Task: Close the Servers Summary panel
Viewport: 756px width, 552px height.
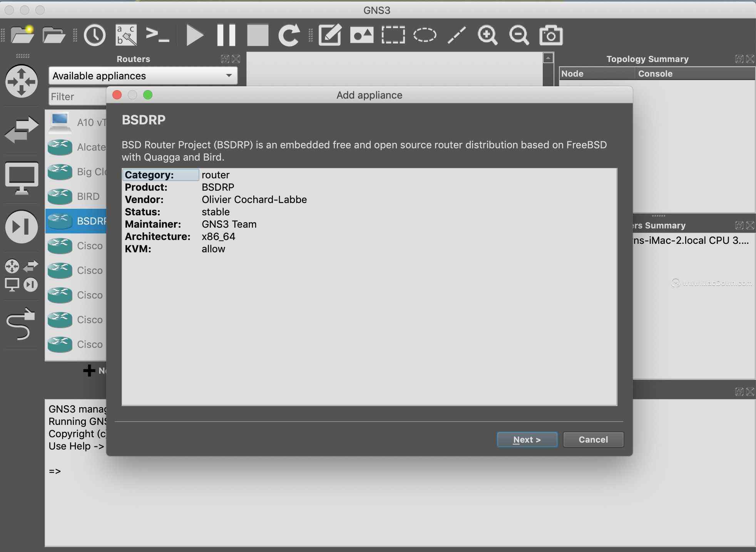Action: [750, 225]
